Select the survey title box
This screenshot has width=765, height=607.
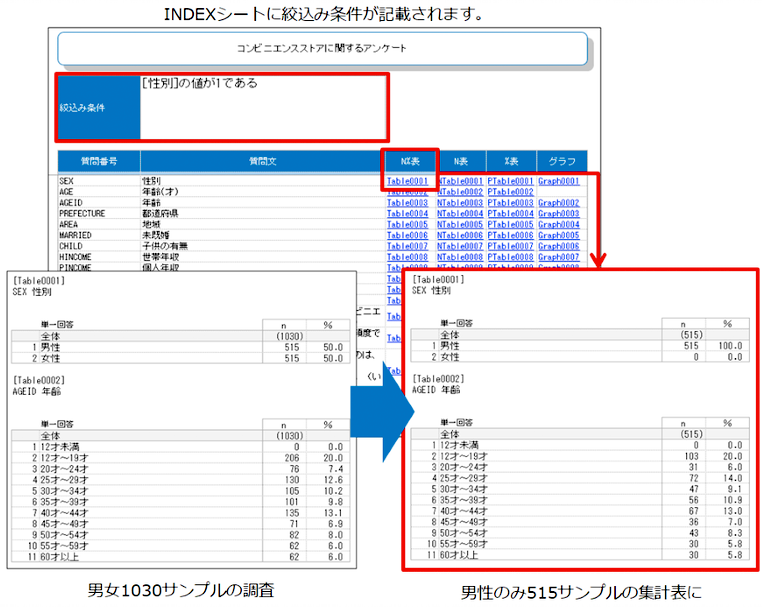[x=322, y=48]
